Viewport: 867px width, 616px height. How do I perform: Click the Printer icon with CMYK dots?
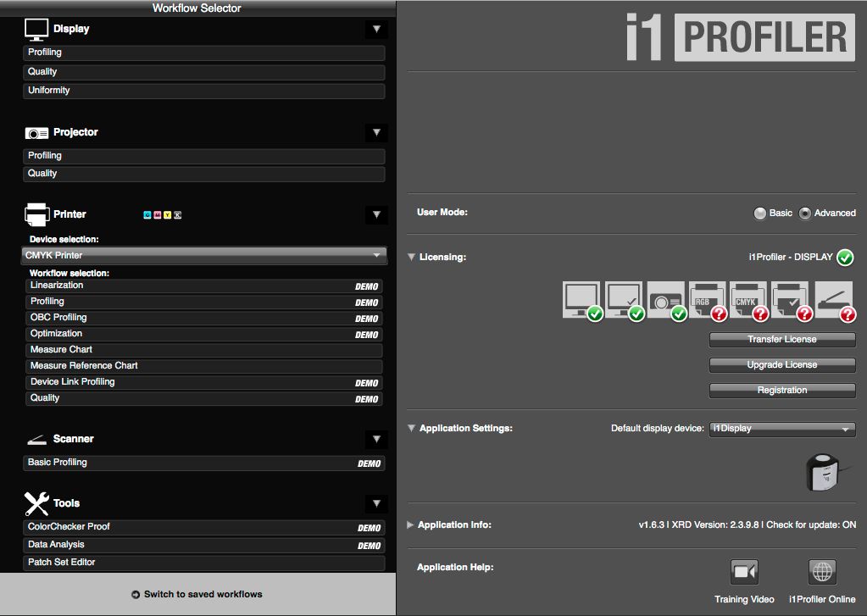(36, 214)
